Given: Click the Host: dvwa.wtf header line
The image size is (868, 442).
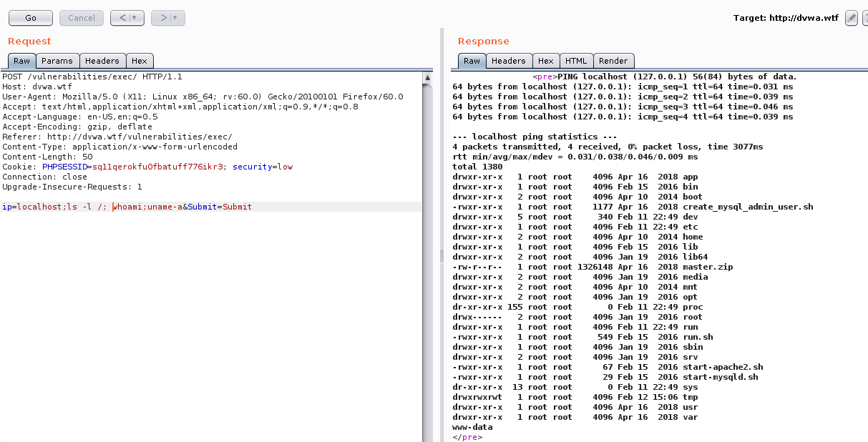Looking at the screenshot, I should 37,87.
